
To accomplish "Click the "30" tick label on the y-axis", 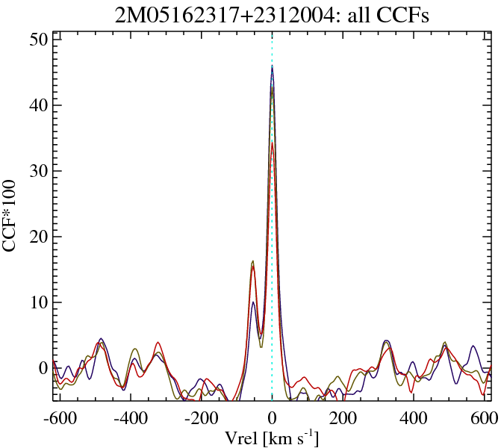I will click(x=40, y=170).
